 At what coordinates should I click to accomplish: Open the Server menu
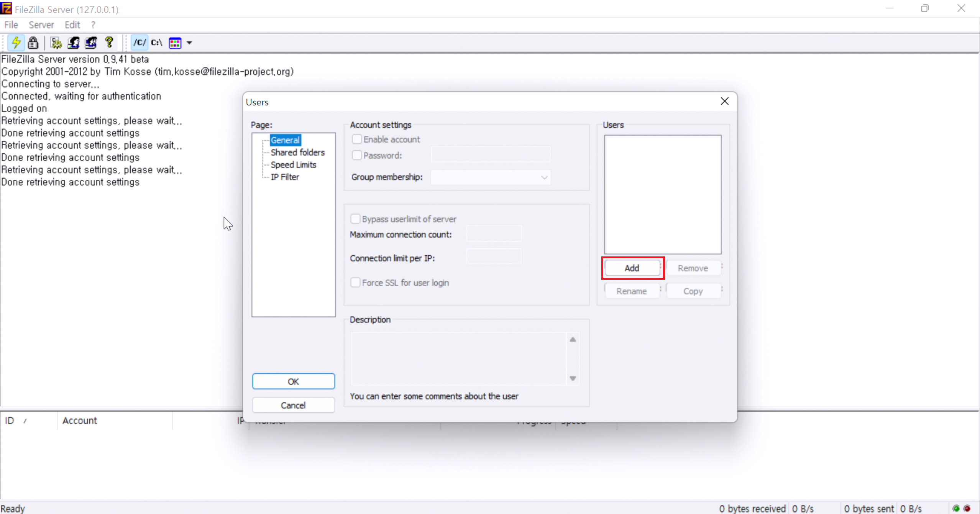[41, 25]
